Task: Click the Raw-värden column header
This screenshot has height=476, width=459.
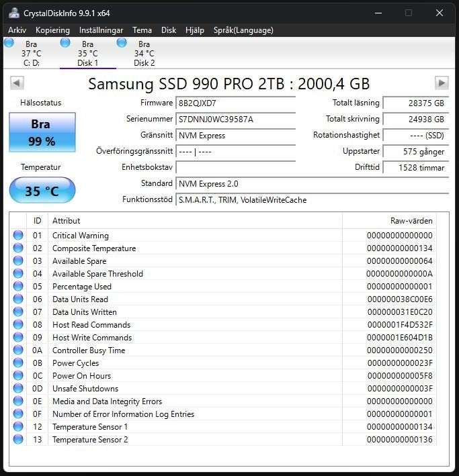Action: point(389,221)
